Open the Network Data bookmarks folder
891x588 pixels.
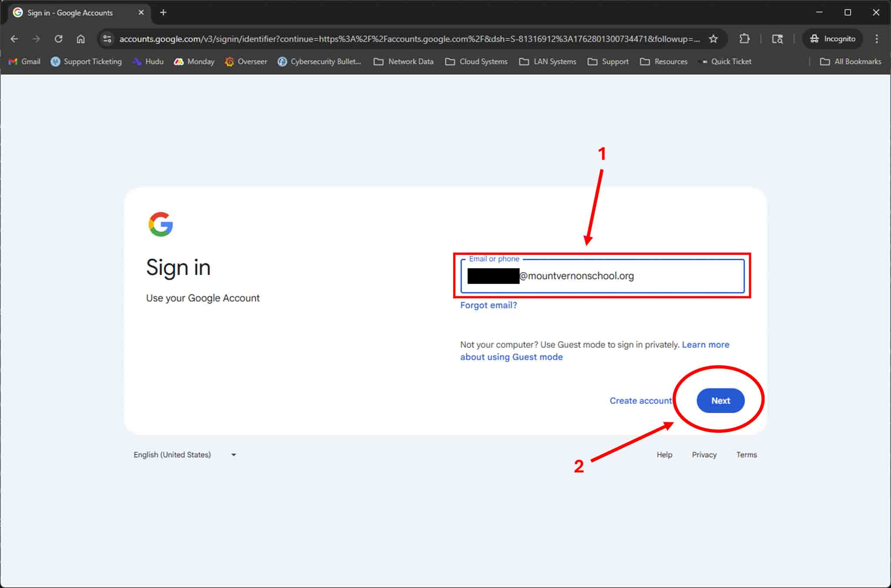(x=404, y=61)
